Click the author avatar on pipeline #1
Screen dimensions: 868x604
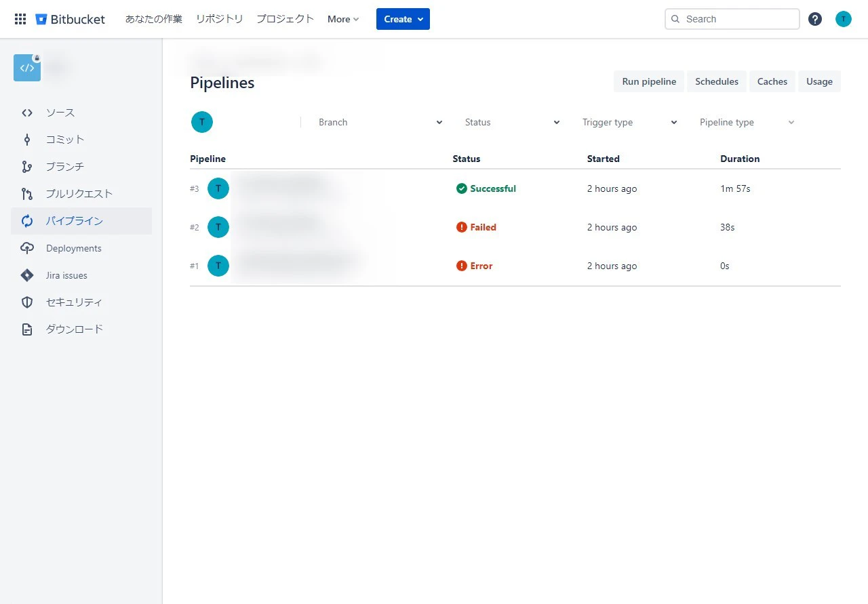point(218,266)
